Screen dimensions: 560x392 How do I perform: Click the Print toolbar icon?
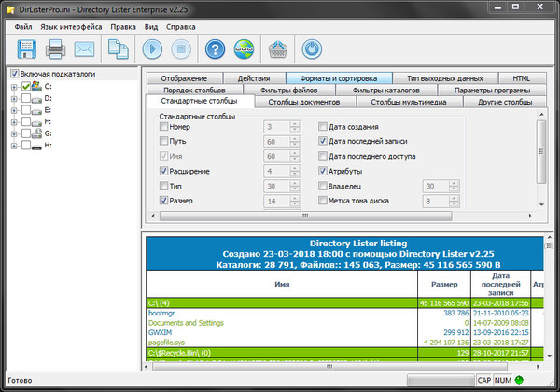coord(56,49)
